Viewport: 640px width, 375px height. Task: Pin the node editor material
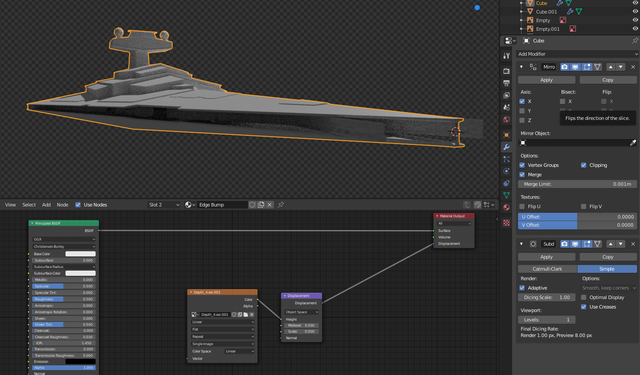281,205
